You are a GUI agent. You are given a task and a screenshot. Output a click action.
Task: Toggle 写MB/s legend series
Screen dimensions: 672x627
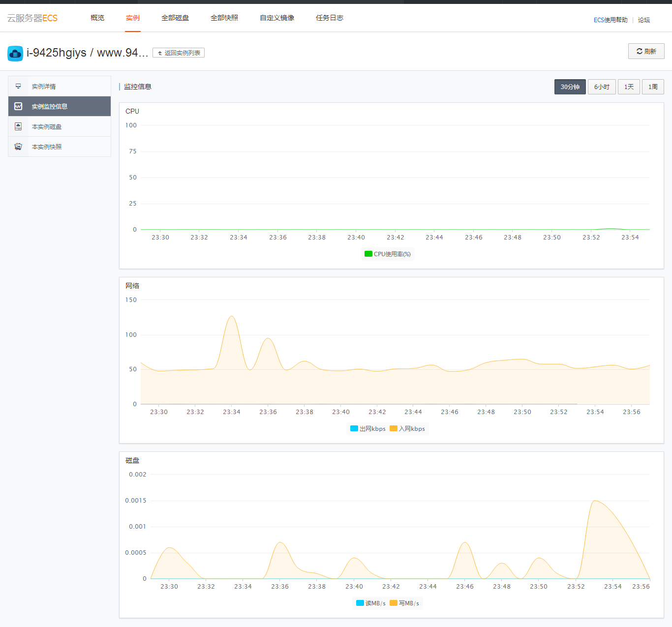pos(404,603)
